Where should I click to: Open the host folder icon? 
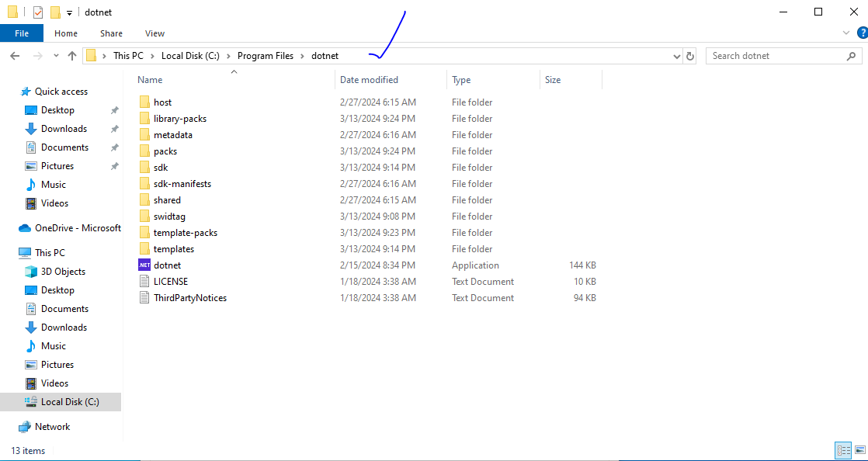[144, 102]
